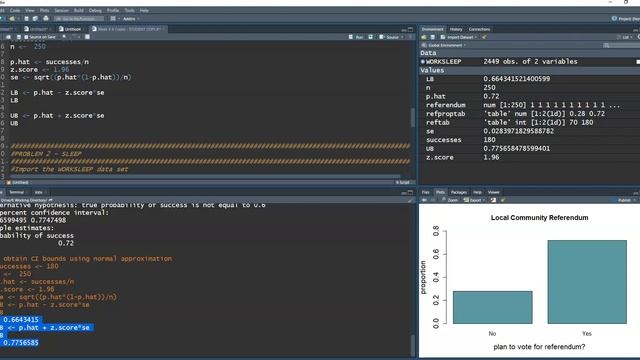Click the Go to file/function search box

coord(80,19)
